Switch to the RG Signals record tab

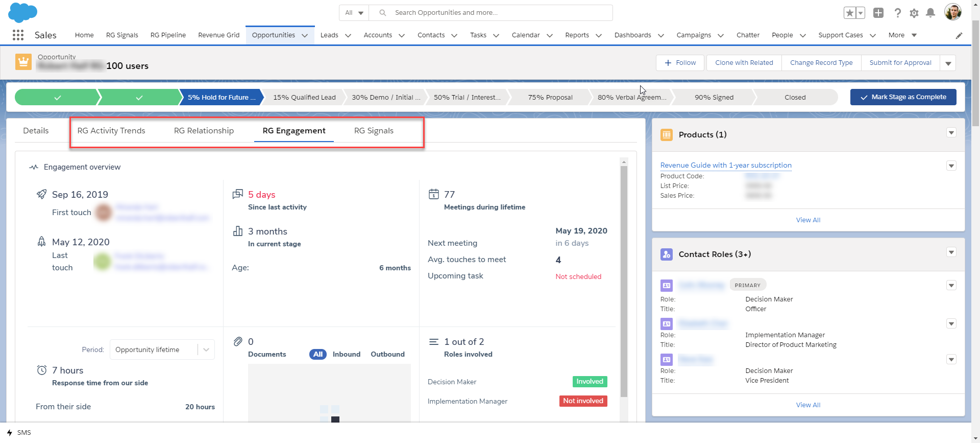tap(374, 131)
